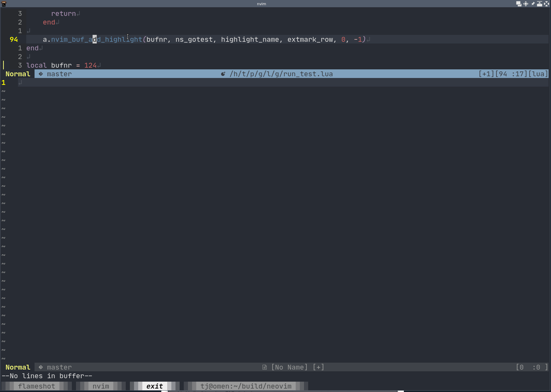
Task: Switch to the flameshot tab
Action: 37,386
